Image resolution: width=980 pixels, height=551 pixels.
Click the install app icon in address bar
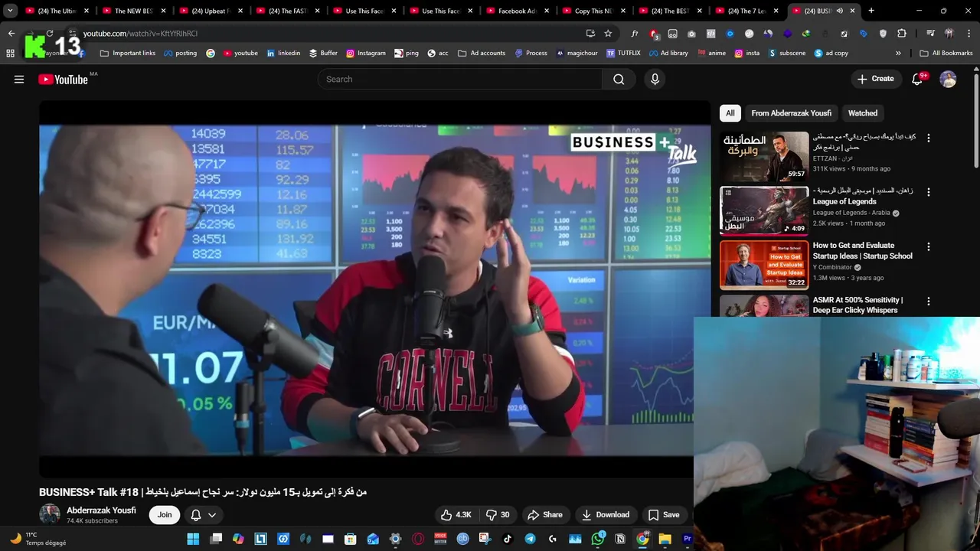click(x=590, y=34)
